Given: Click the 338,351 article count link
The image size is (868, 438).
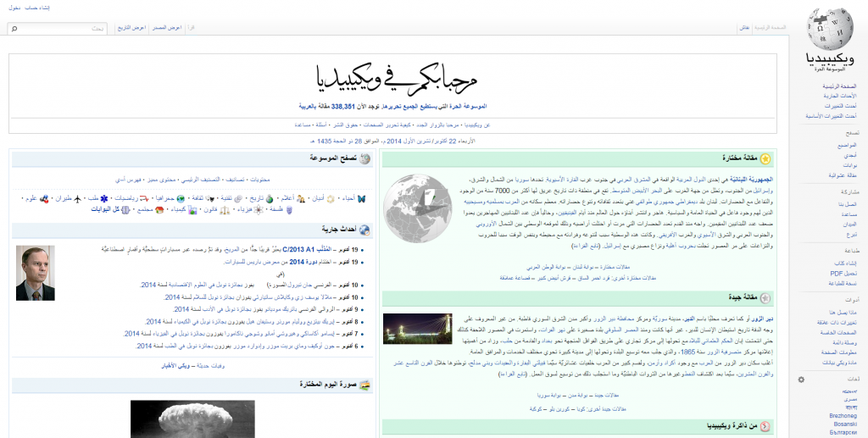Looking at the screenshot, I should (343, 106).
